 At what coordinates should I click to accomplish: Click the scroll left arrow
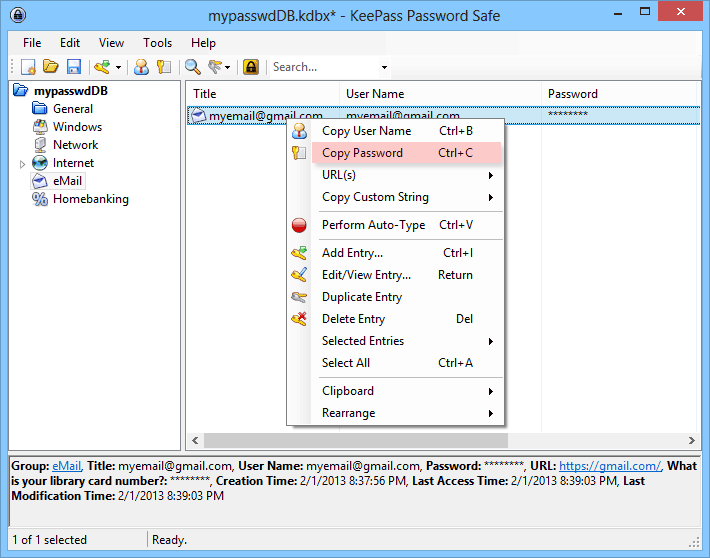[x=195, y=440]
